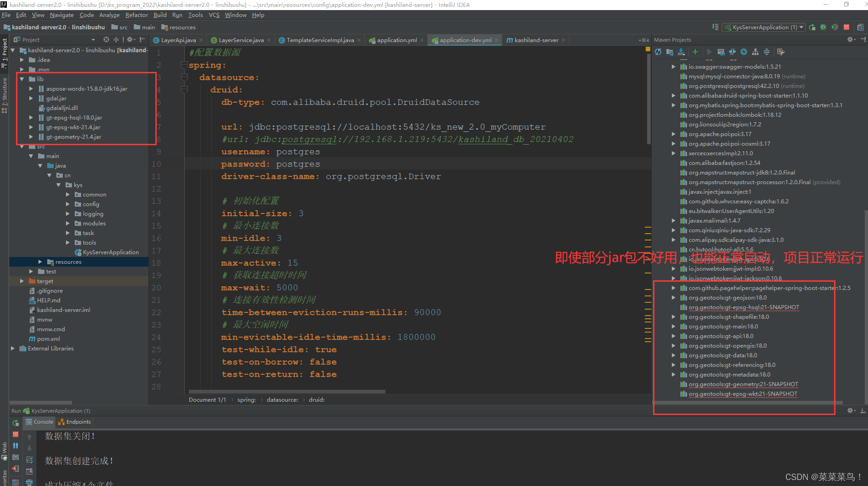This screenshot has width=868, height=486.
Task: Toggle Maven skip tests mode
Action: pos(744,52)
